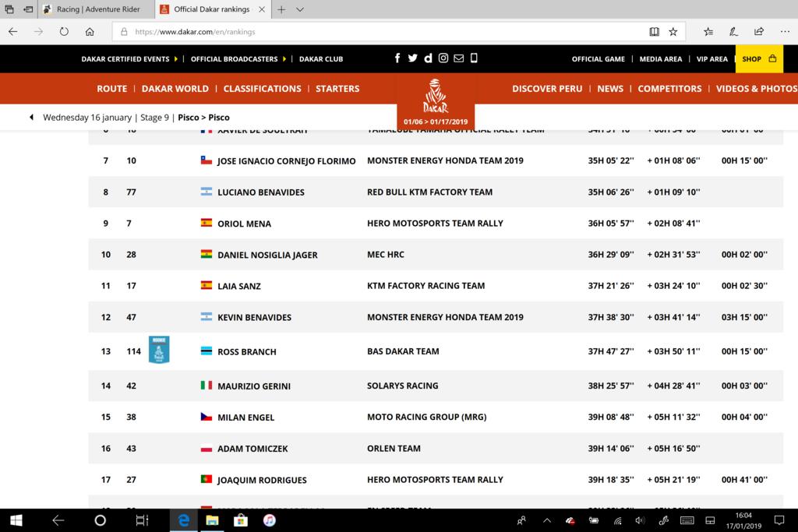798x532 pixels.
Task: Open the Media Area link
Action: [x=661, y=59]
